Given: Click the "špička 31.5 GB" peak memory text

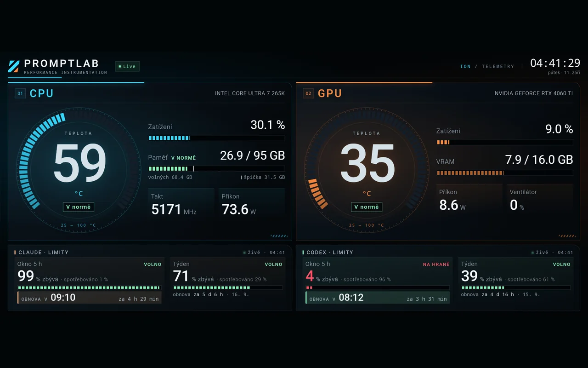Looking at the screenshot, I should (x=264, y=177).
